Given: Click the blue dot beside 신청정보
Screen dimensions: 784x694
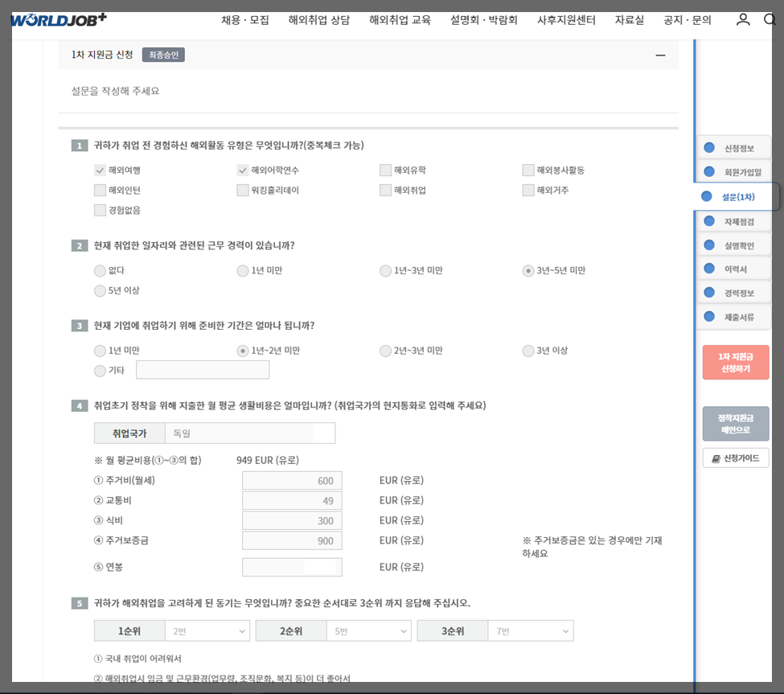Looking at the screenshot, I should (709, 147).
